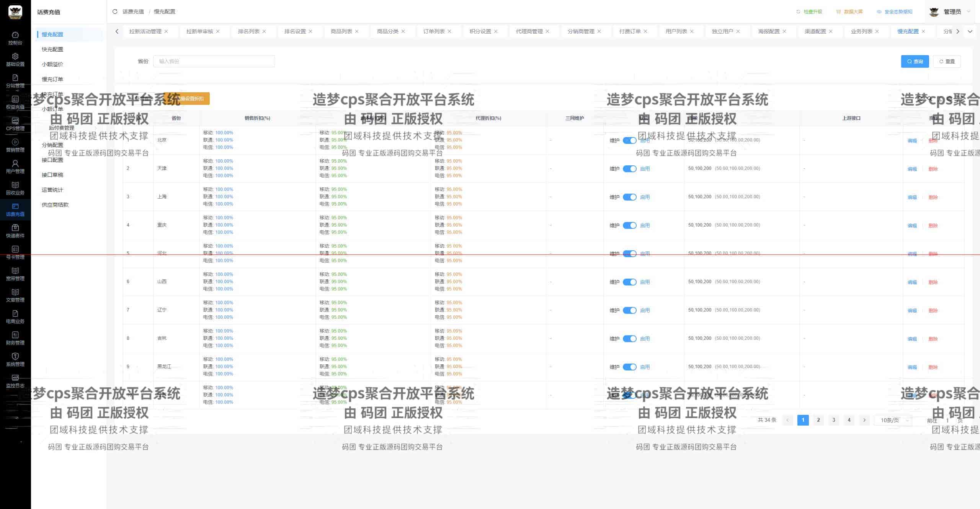Open 安全态势感知 security awareness

[x=895, y=12]
